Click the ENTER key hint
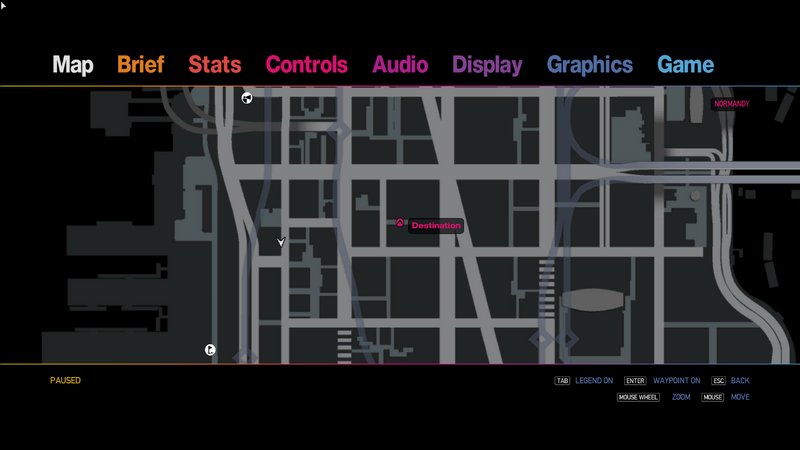Screen dimensions: 800x450 click(635, 381)
